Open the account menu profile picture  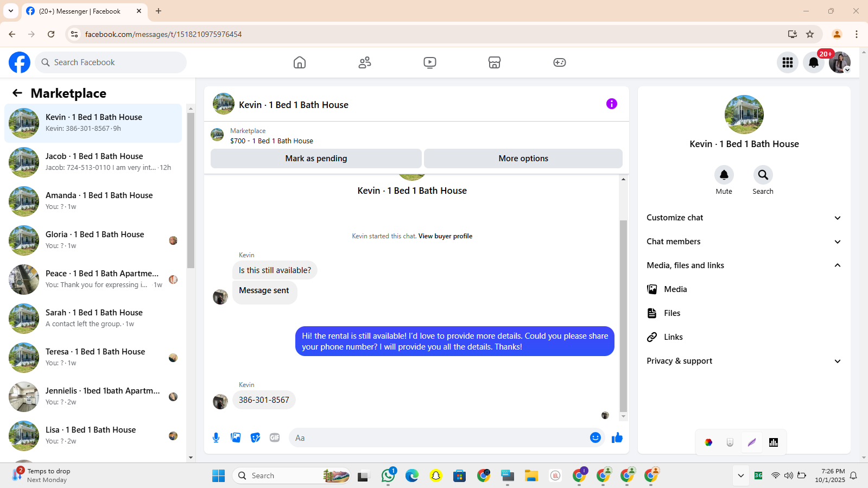click(840, 62)
